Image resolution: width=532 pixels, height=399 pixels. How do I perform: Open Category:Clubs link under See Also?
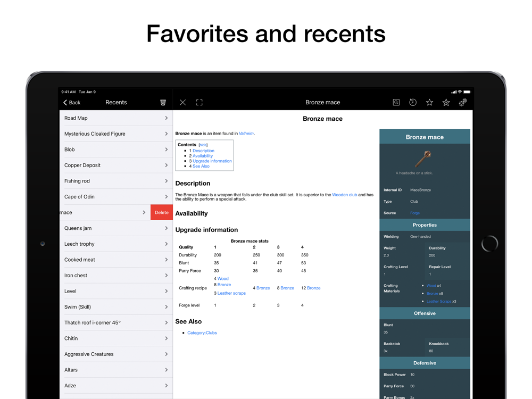click(202, 333)
